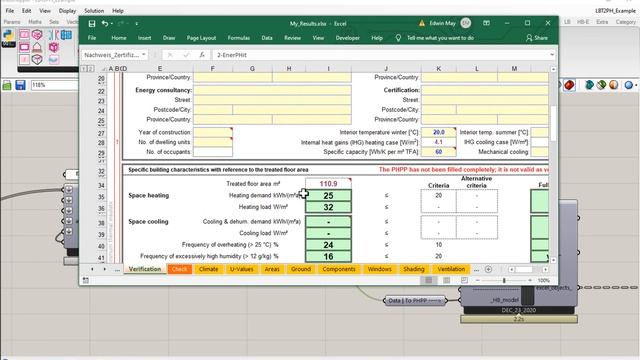Click the zoom out minus button

tap(478, 280)
